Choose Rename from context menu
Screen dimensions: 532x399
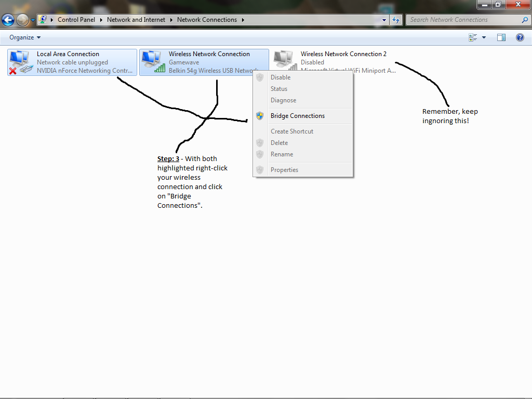[x=303, y=154]
